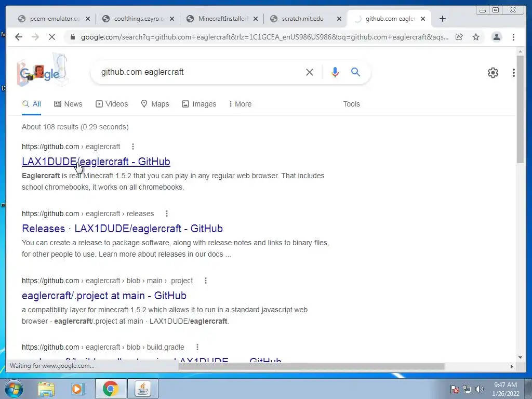The width and height of the screenshot is (532, 399).
Task: Open options for Releases result
Action: (167, 214)
